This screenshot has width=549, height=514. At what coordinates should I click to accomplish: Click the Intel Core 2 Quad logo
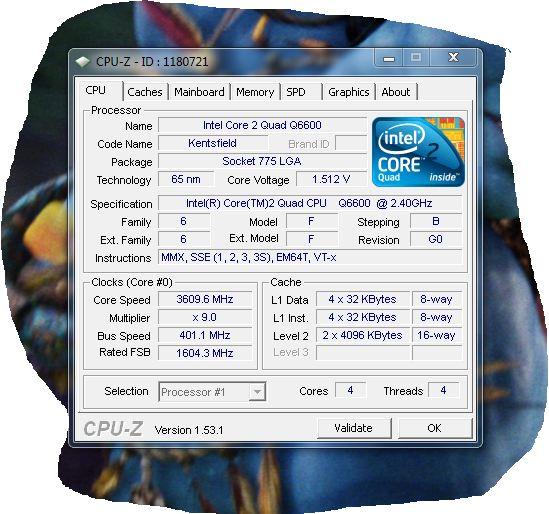click(418, 152)
